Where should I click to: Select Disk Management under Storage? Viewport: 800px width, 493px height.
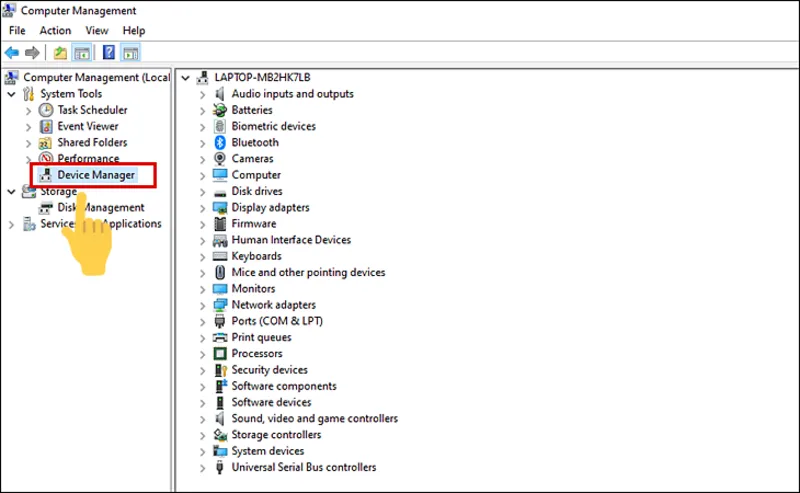pyautogui.click(x=100, y=208)
